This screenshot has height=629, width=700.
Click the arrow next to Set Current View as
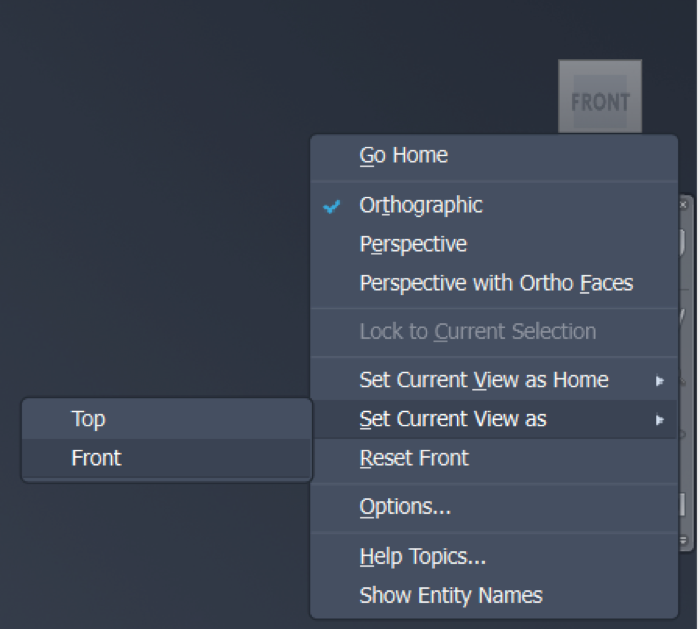pos(659,420)
